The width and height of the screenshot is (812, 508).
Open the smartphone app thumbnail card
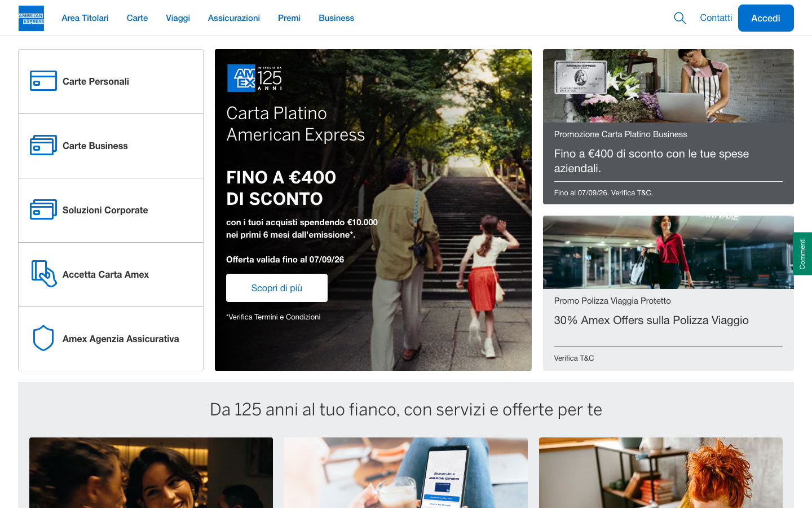pos(406,472)
